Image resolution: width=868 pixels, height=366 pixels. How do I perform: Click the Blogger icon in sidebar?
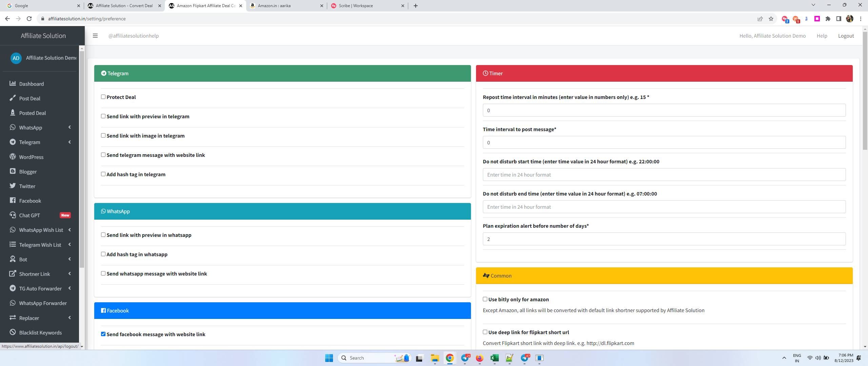point(13,171)
